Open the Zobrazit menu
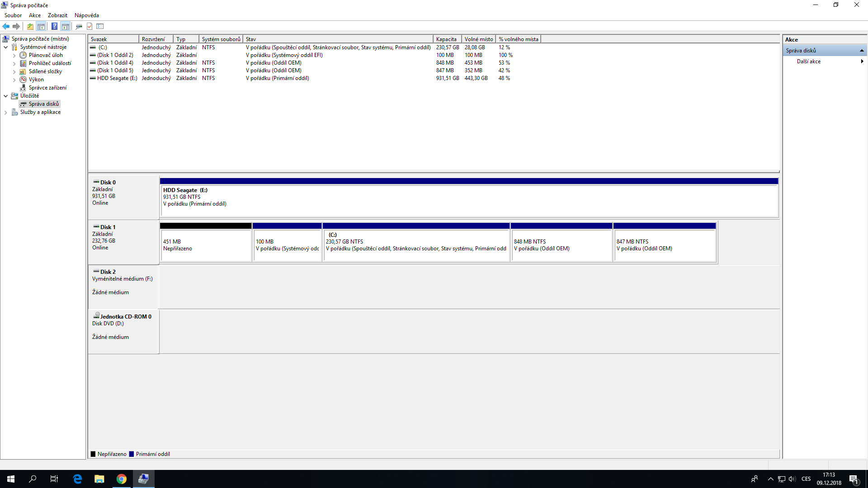 pos(57,15)
